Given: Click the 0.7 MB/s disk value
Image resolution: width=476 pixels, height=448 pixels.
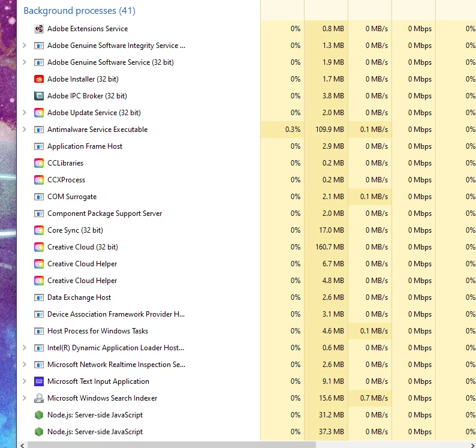Looking at the screenshot, I should tap(374, 398).
